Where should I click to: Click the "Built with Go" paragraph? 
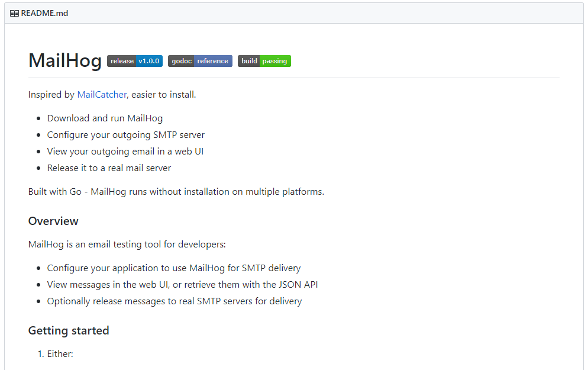coord(176,192)
